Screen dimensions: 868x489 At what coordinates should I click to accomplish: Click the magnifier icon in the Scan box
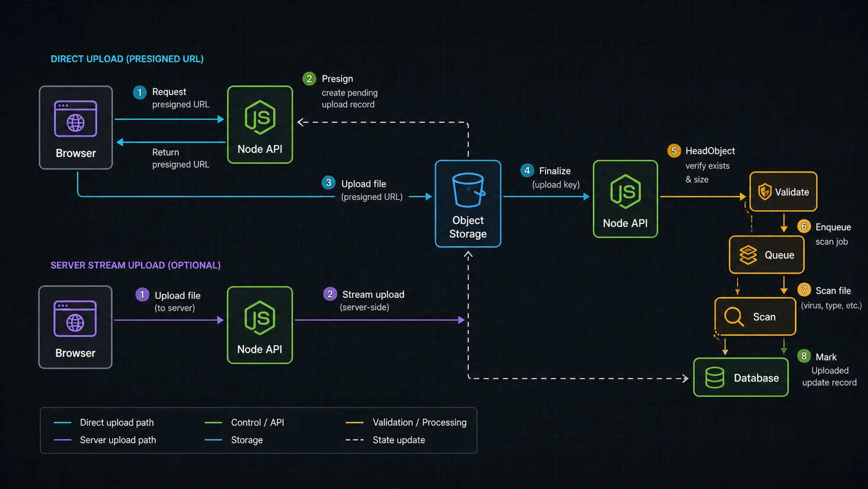(x=734, y=316)
